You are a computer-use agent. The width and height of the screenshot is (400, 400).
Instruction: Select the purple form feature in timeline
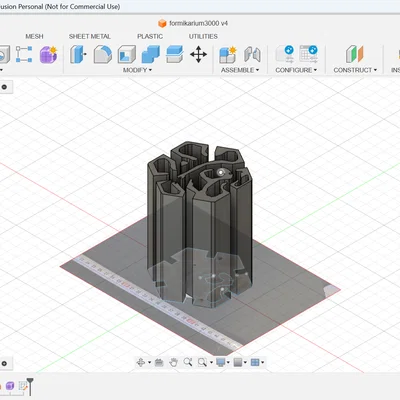10,386
